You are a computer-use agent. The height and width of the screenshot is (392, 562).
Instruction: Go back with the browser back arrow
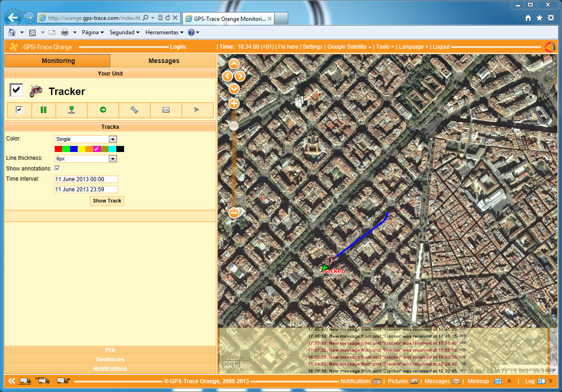tap(13, 18)
